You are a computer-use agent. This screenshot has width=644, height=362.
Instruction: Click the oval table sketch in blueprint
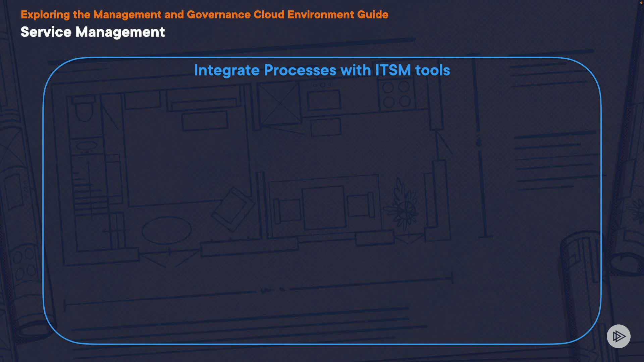[166, 230]
